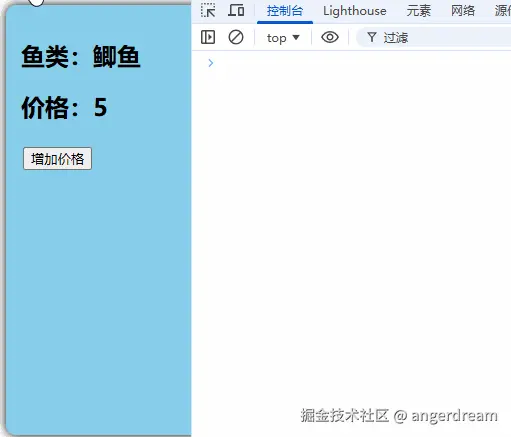Open the 元素 tab
The image size is (511, 437).
(x=419, y=11)
